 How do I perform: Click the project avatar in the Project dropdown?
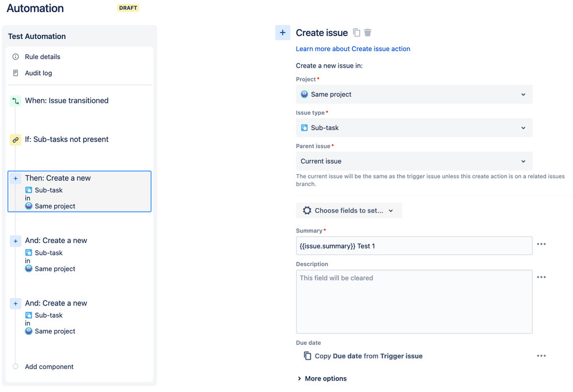click(304, 94)
